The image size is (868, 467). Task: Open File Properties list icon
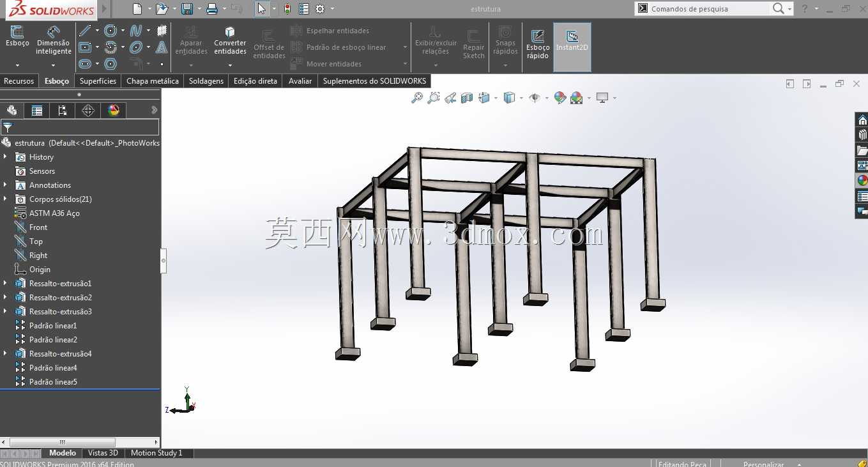pyautogui.click(x=304, y=9)
